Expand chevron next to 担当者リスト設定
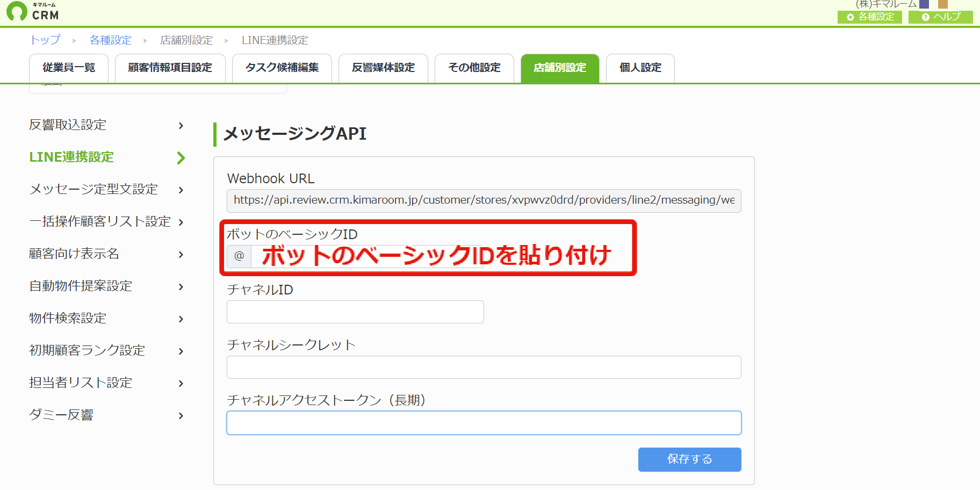Screen dimensions: 980x490 (x=181, y=383)
